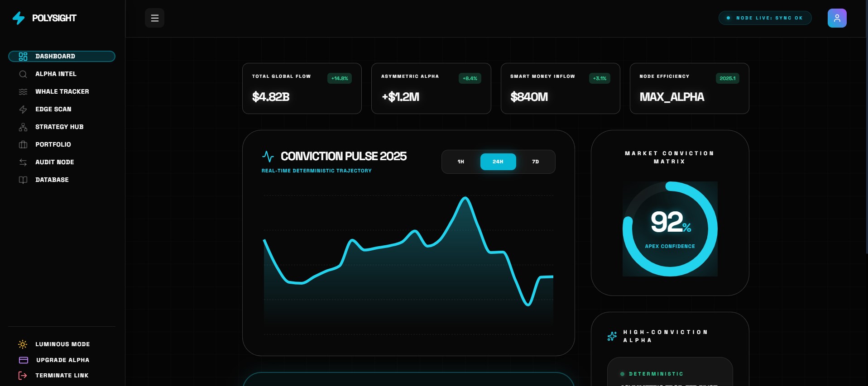Click Real-Time Deterministic Trajectory subtitle

tap(317, 171)
